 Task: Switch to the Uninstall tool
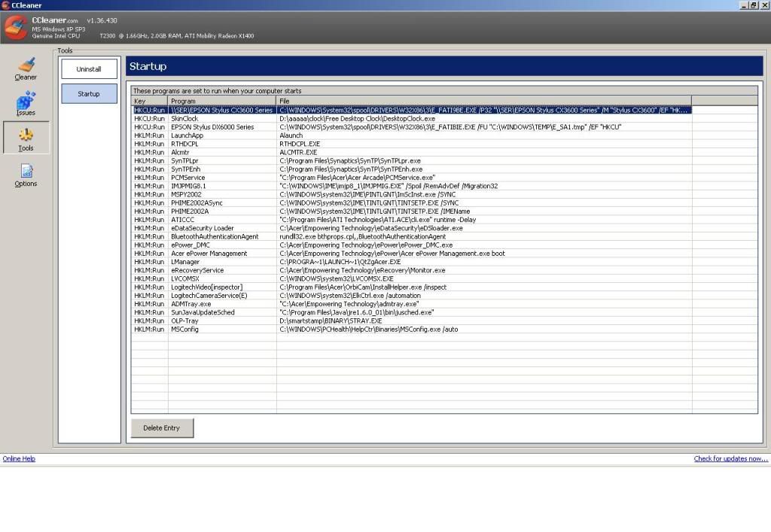[89, 69]
